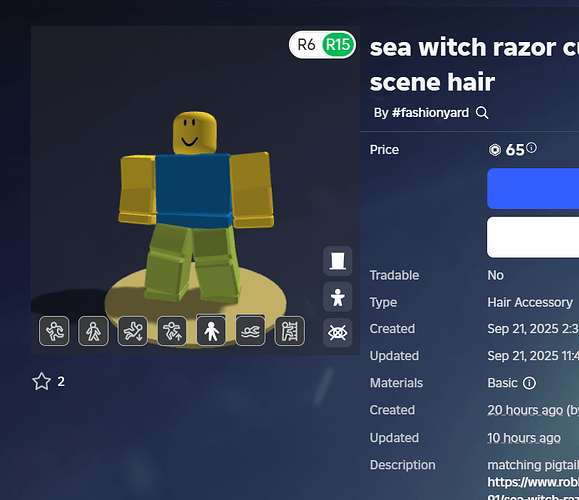Click the Materials Basic info icon
Screen dimensions: 579x500
529,383
